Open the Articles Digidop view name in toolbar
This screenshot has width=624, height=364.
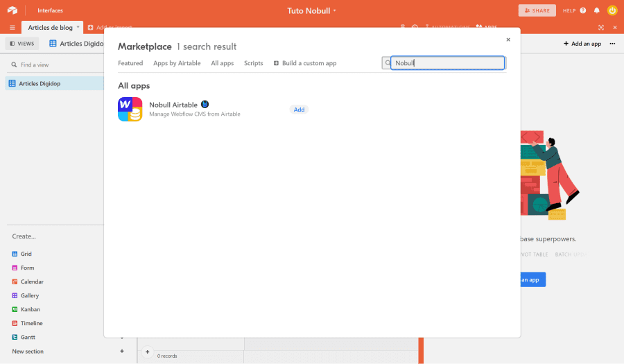(x=76, y=44)
